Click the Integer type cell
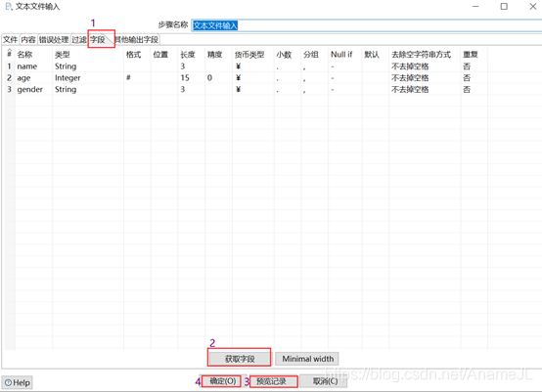Screen dimensions: 542x392 (x=68, y=78)
